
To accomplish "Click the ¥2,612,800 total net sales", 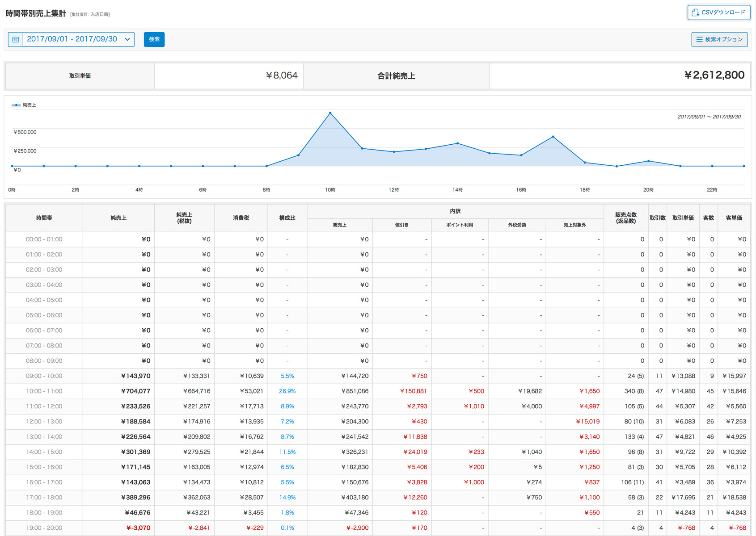I will point(714,75).
